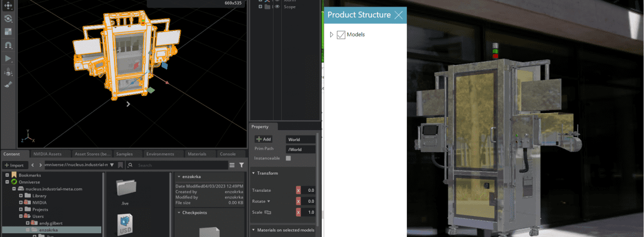Select the Scope row in the Stage panel
The width and height of the screenshot is (644, 237).
click(285, 7)
